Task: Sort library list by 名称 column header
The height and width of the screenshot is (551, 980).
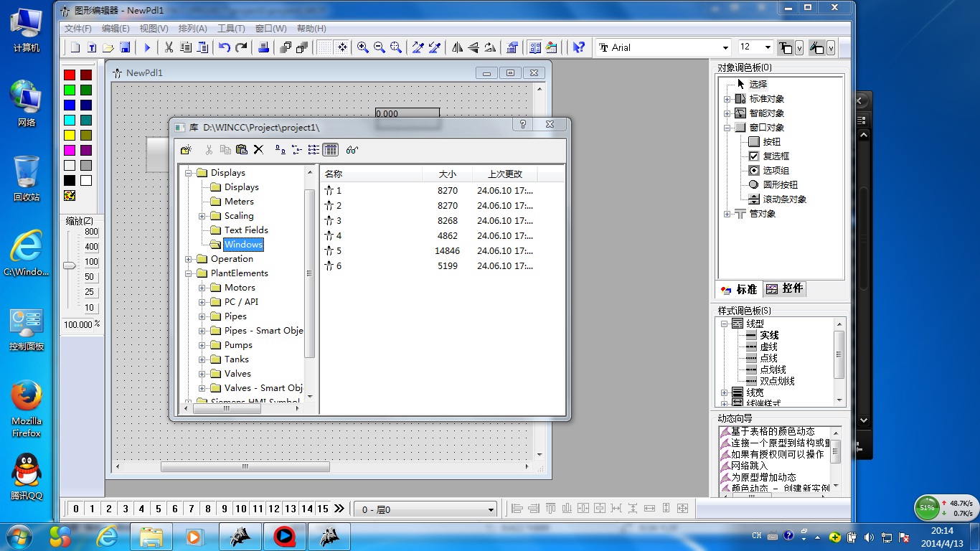Action: coord(370,174)
